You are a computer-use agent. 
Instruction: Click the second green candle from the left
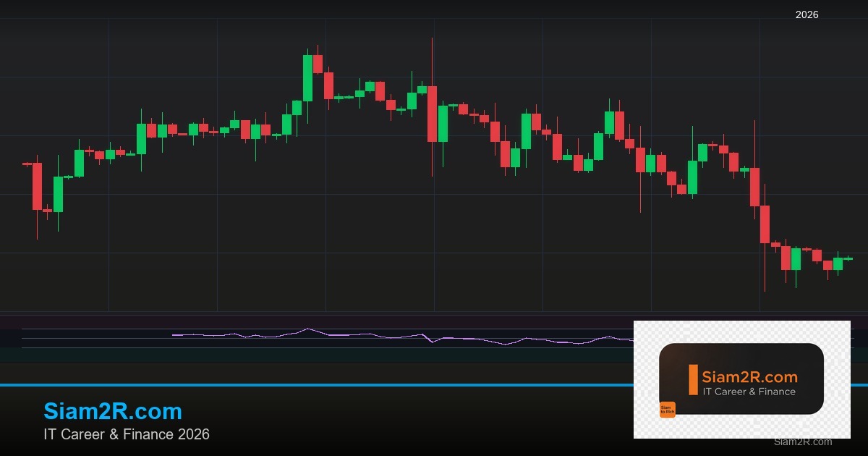click(x=79, y=163)
